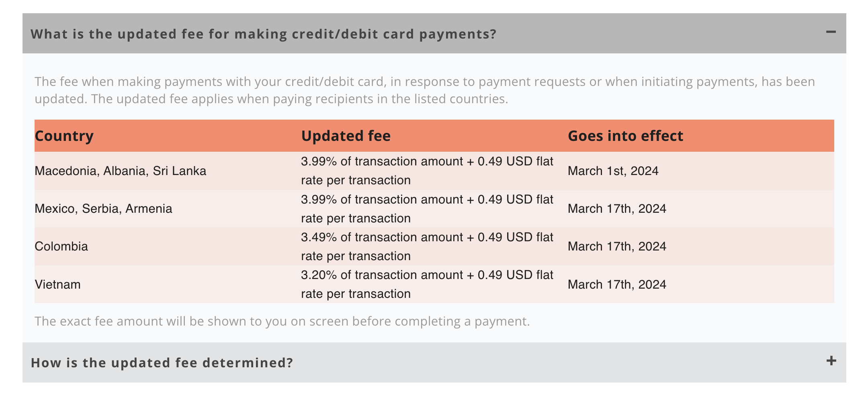Click the 3.20% Vietnam fee text
This screenshot has width=868, height=395.
point(427,284)
